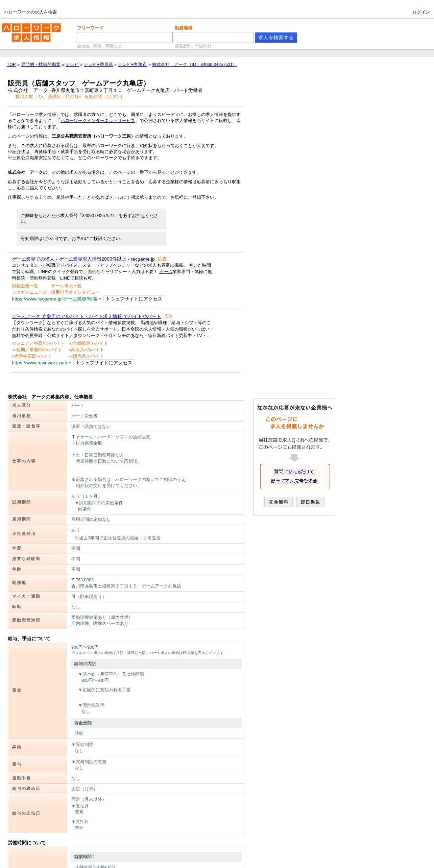Open テレビ+香川県 breadcrumb link
This screenshot has height=868, width=434.
point(98,65)
